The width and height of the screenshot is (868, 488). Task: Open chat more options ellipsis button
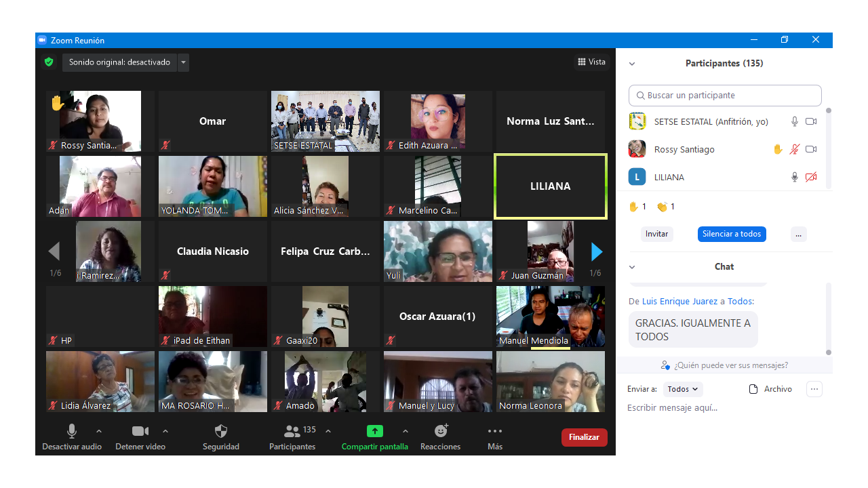(814, 389)
